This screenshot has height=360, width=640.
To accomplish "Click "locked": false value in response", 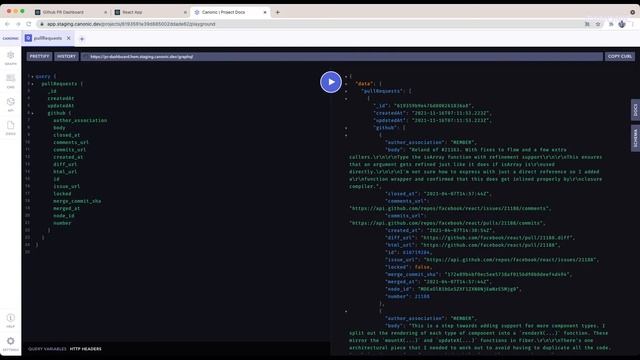I will (422, 267).
